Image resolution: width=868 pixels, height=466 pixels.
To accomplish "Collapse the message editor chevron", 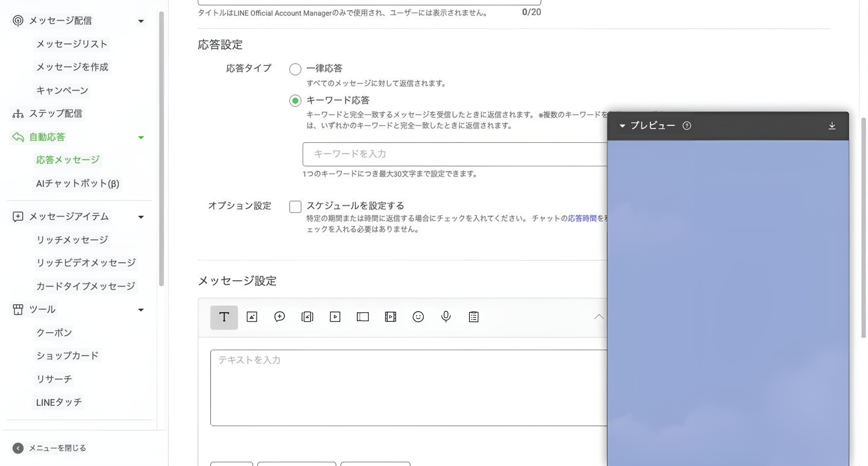I will pos(599,317).
